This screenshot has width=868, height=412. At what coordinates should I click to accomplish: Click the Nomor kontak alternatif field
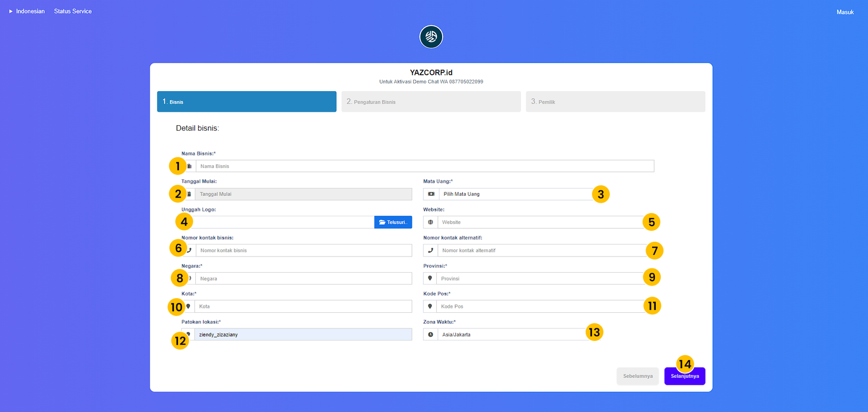click(546, 250)
